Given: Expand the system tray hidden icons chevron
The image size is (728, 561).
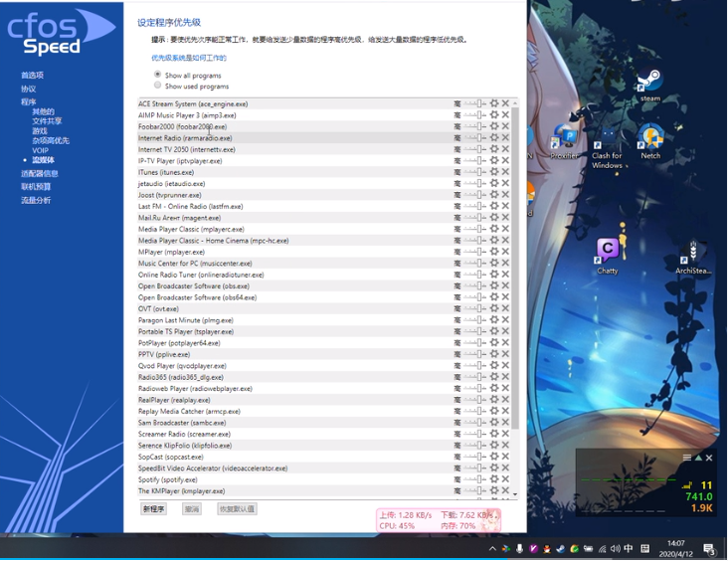Looking at the screenshot, I should (x=491, y=549).
